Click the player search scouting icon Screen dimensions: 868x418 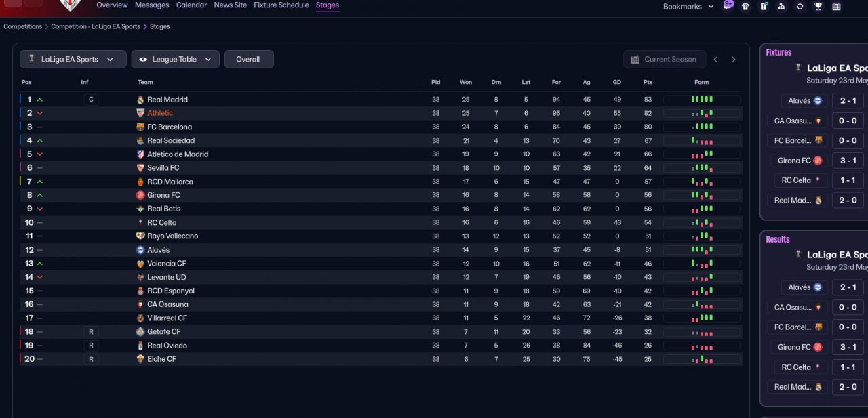(781, 6)
